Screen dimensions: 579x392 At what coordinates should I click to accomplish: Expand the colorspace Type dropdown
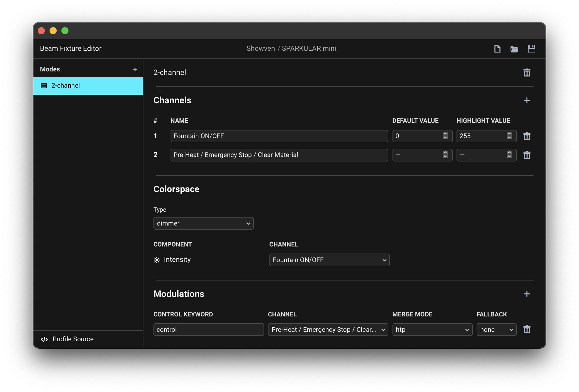(x=203, y=223)
